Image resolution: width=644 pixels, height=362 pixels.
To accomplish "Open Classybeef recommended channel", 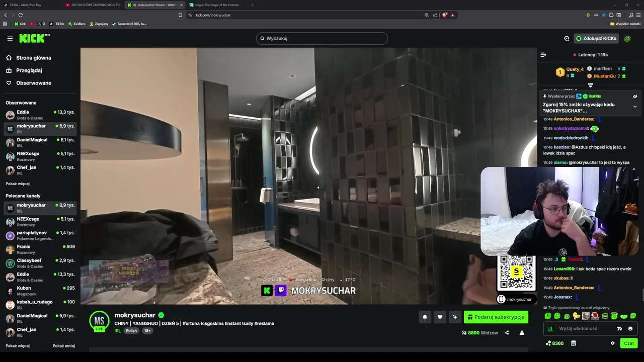I will coord(40,263).
